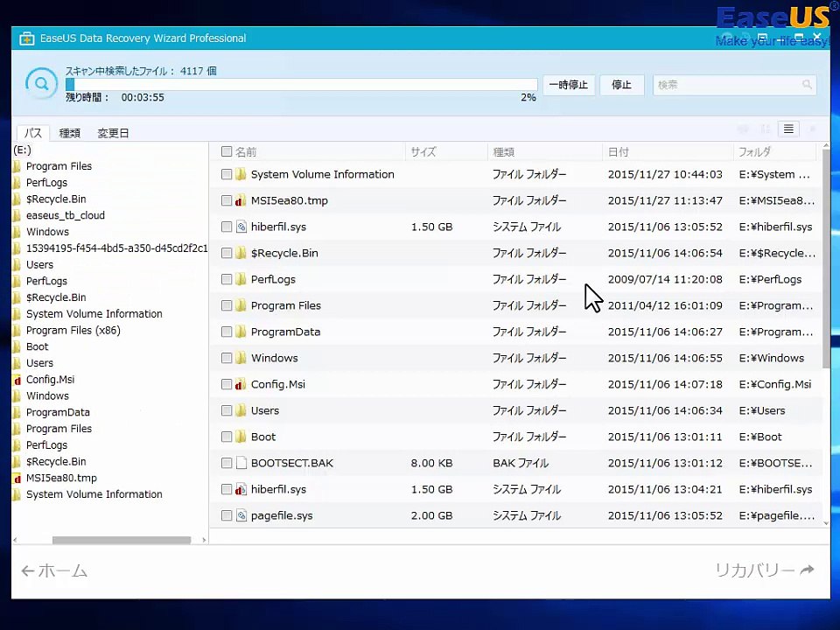Viewport: 840px width, 630px height.
Task: Select Boot in the folder tree
Action: click(x=37, y=346)
